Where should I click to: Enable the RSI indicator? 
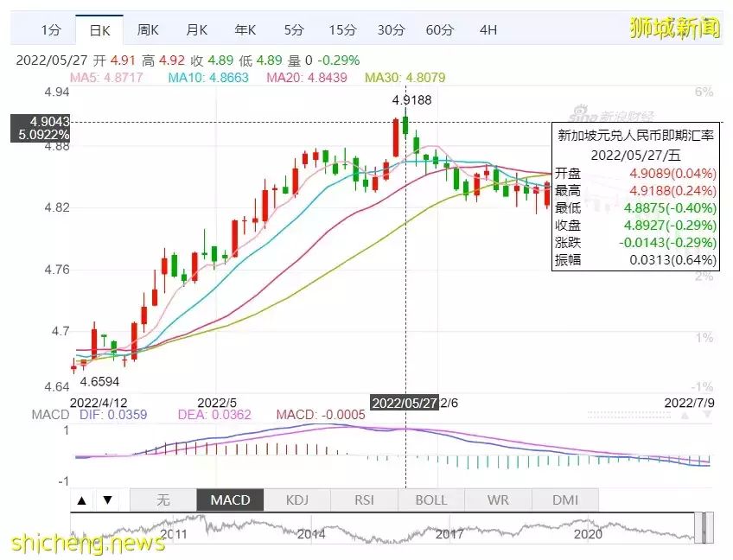point(365,500)
